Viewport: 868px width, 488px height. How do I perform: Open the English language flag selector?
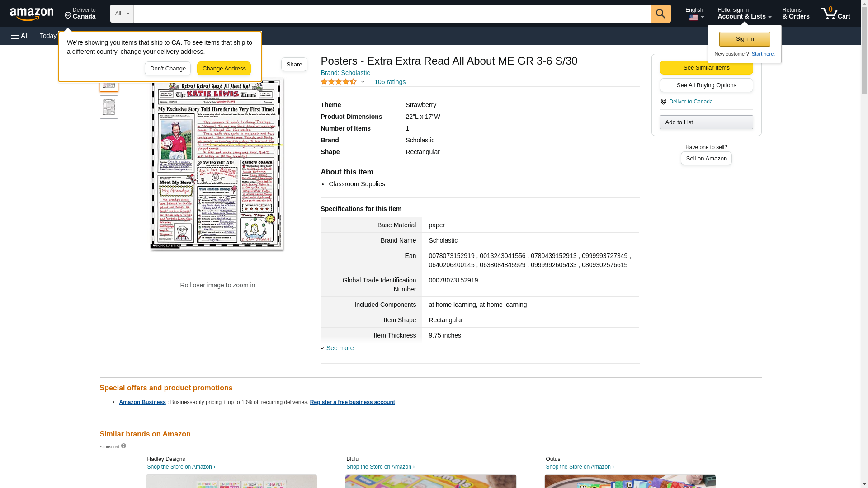pyautogui.click(x=696, y=14)
